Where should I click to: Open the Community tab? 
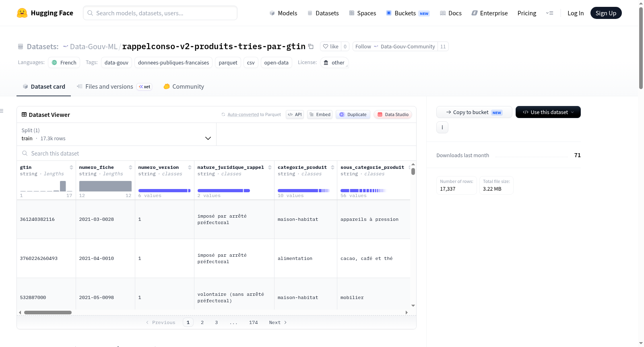coord(184,87)
